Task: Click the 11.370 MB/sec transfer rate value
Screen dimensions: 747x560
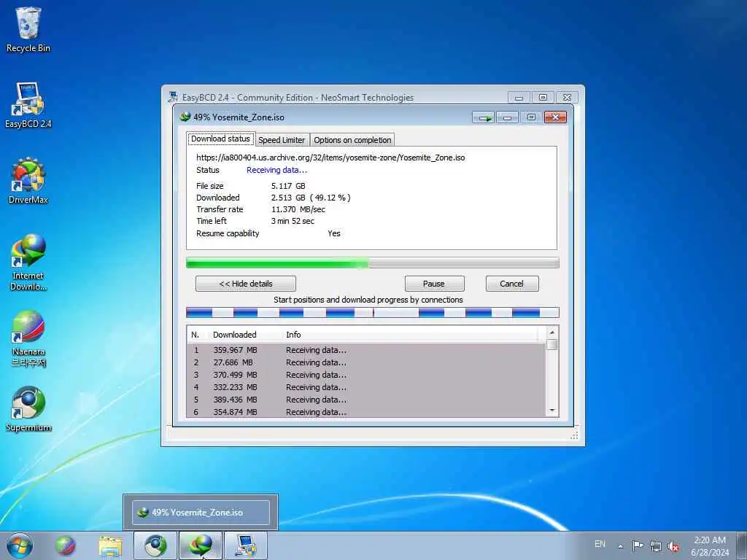Action: [298, 209]
